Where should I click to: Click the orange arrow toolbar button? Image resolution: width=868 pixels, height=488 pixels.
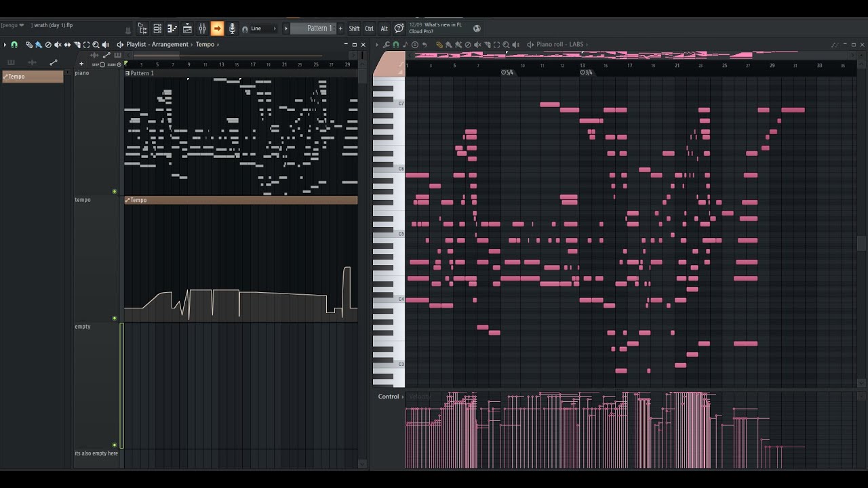coord(217,28)
